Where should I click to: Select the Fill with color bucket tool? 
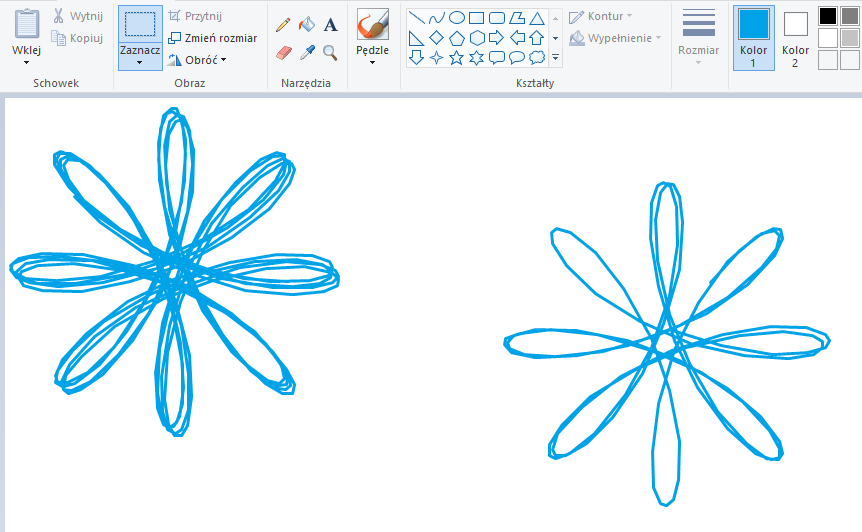307,25
